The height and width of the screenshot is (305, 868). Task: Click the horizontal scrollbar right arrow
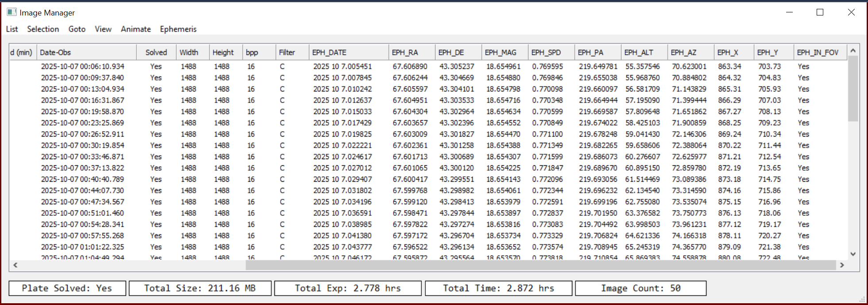pos(842,265)
